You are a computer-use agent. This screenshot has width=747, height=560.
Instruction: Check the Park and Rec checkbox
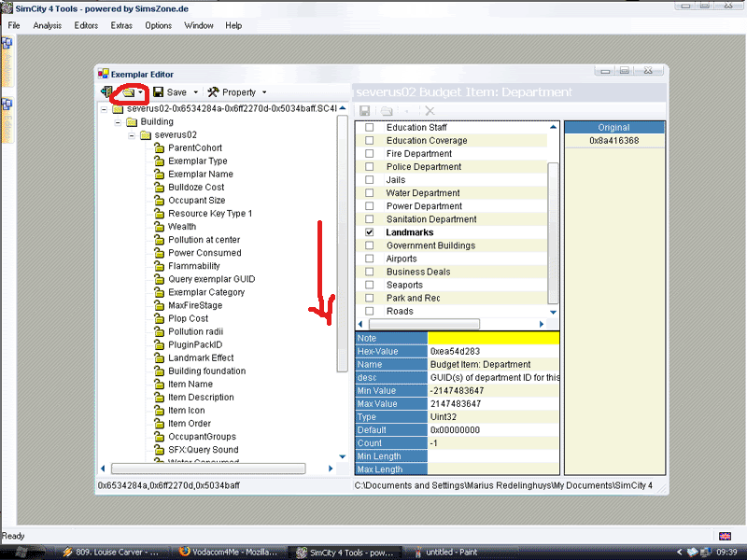(x=369, y=298)
